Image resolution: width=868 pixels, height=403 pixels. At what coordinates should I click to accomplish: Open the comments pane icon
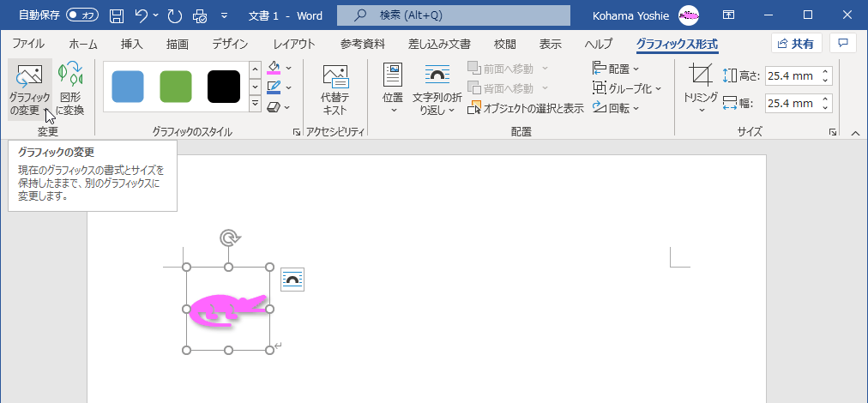click(843, 44)
